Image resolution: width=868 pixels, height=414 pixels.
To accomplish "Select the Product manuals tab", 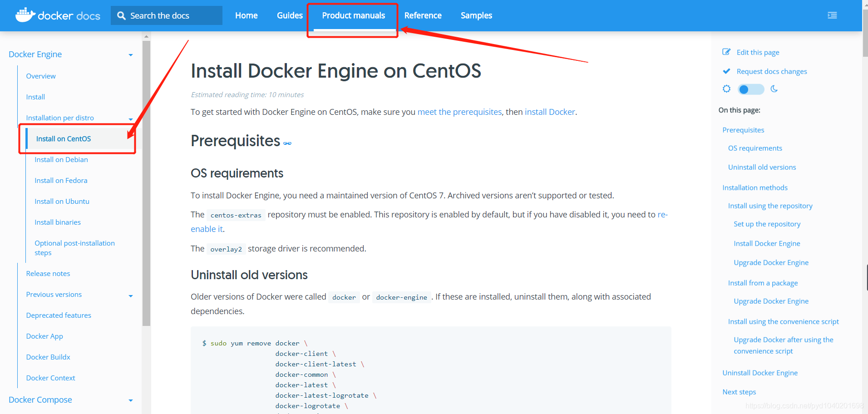I will tap(353, 15).
